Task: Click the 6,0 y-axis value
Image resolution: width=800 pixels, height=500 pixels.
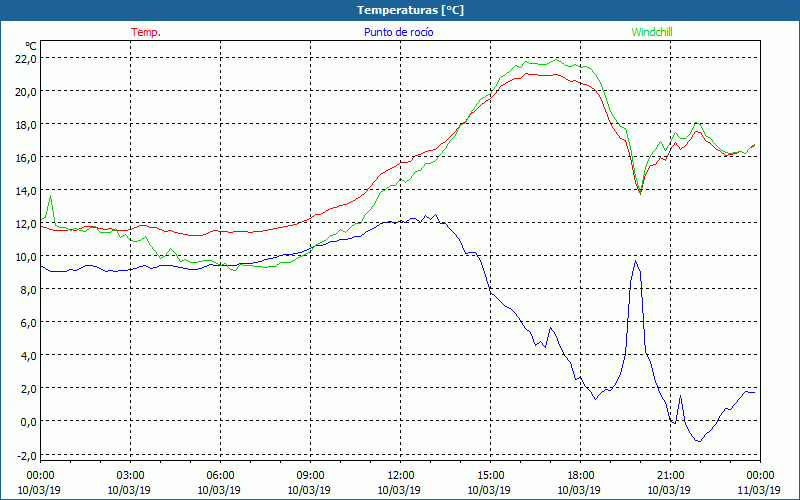Action: pyautogui.click(x=29, y=322)
